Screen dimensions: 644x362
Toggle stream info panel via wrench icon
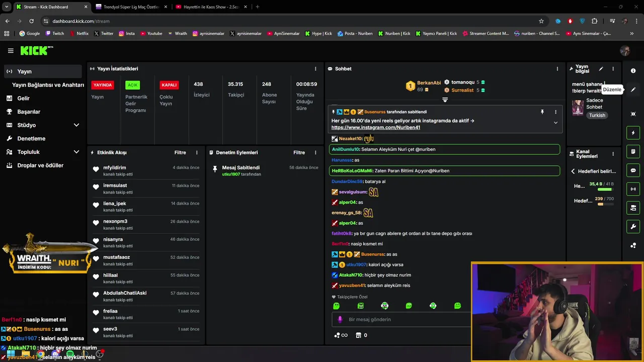[x=633, y=227]
